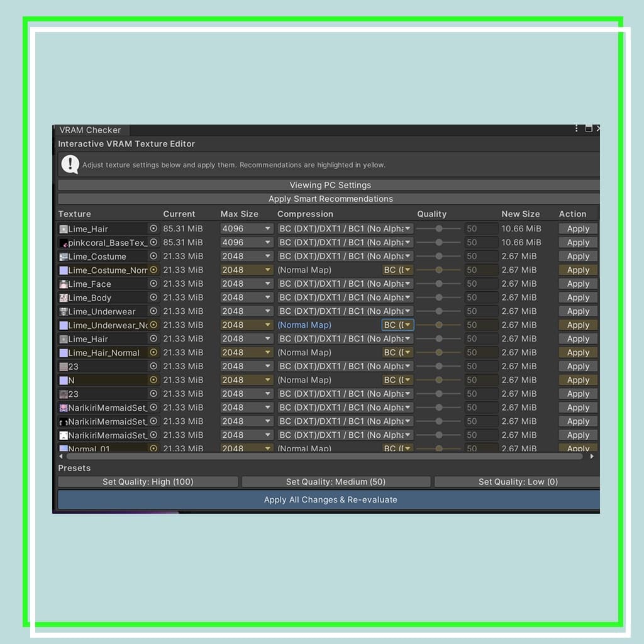Click the N texture thumbnail icon
The width and height of the screenshot is (644, 644).
[64, 380]
